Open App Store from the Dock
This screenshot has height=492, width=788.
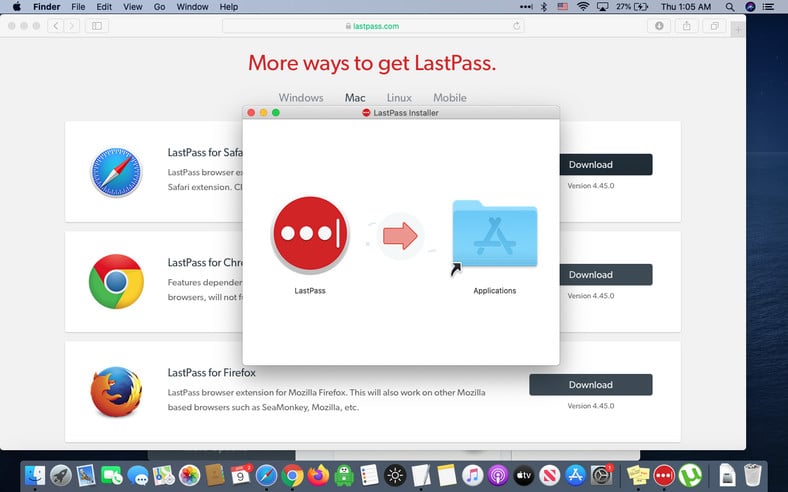pyautogui.click(x=575, y=475)
